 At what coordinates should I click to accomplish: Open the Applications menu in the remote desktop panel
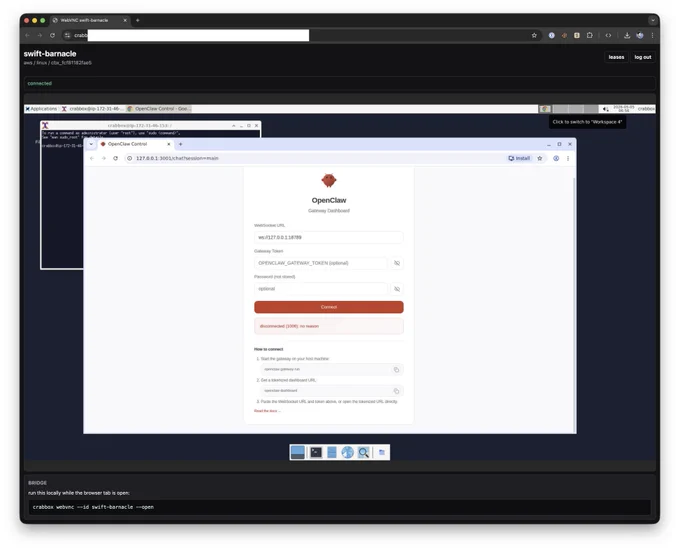pos(41,109)
